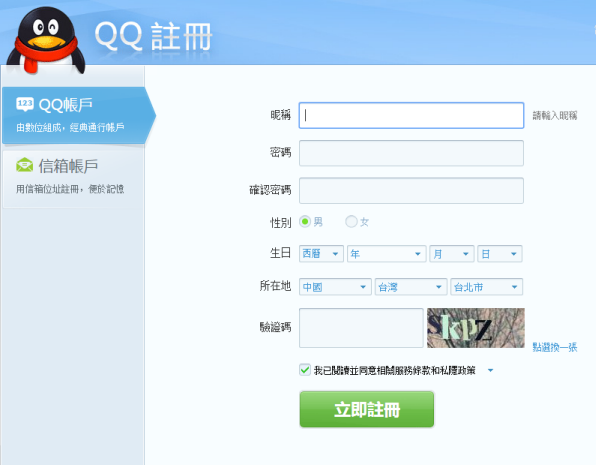This screenshot has height=465, width=596.
Task: Toggle the terms agreement checkbox
Action: (x=305, y=370)
